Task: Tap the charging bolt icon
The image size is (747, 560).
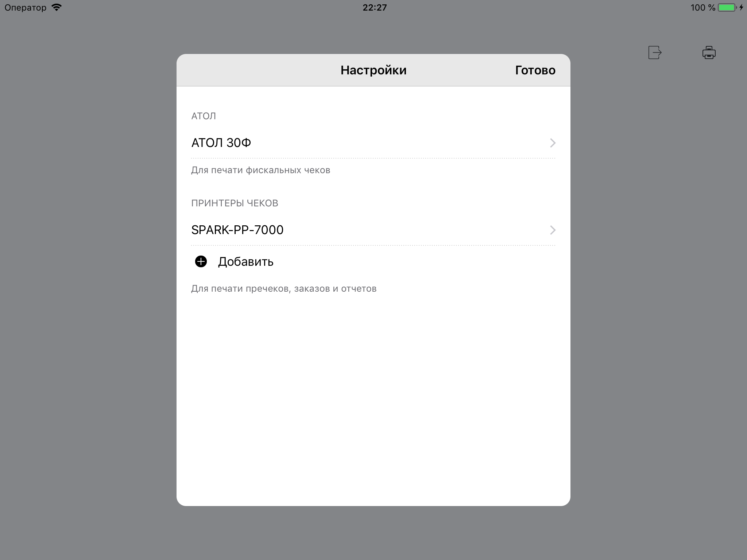Action: (741, 7)
